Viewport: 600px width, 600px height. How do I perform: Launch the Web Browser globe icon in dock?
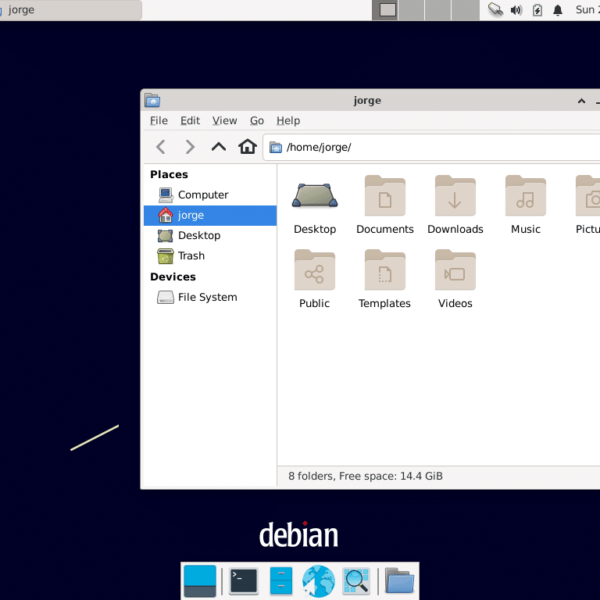(318, 581)
